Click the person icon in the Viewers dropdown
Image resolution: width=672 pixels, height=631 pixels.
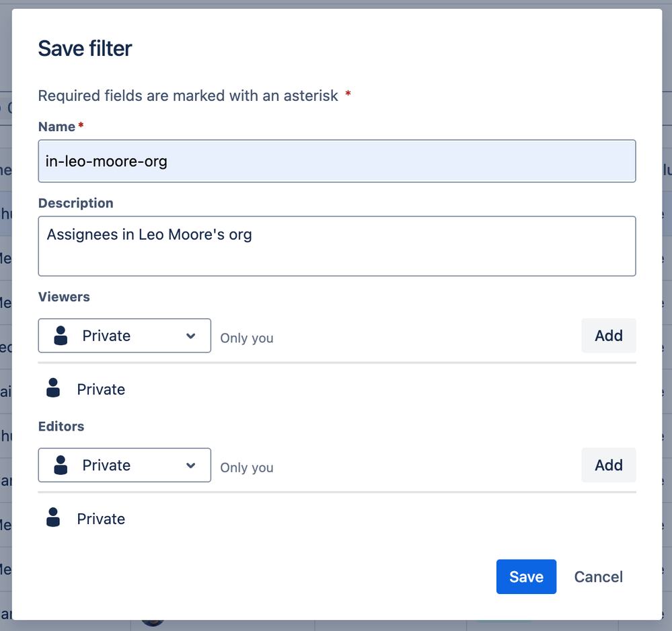(x=61, y=336)
